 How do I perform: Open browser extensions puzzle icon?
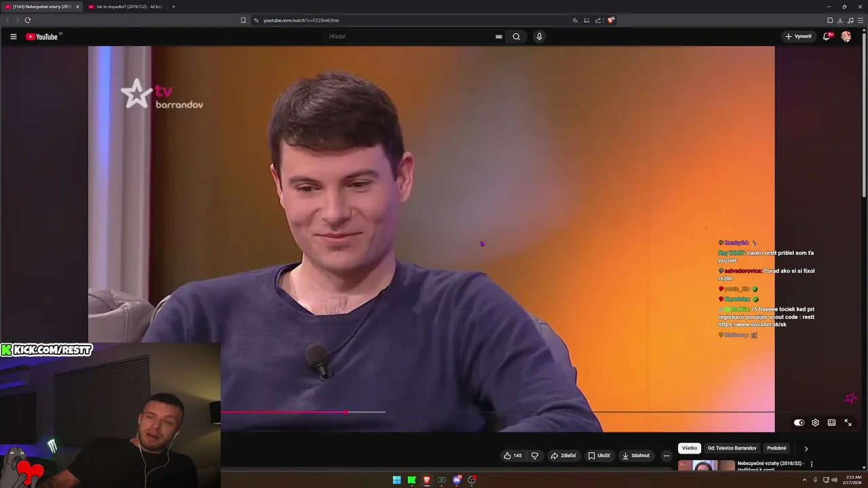pos(830,20)
